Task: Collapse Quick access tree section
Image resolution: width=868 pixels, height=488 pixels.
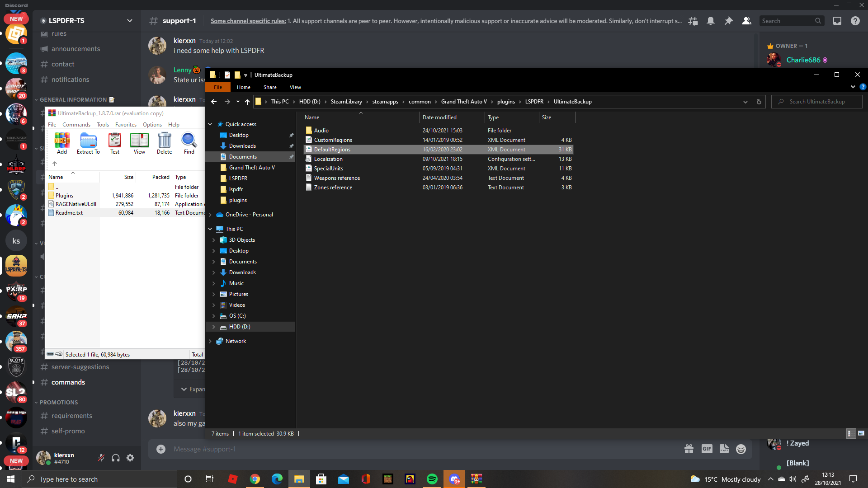Action: (210, 124)
